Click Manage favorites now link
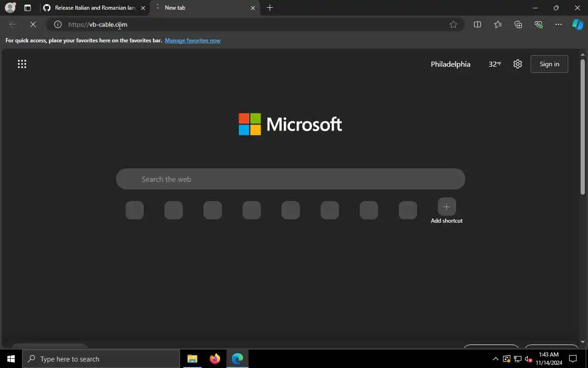This screenshot has width=588, height=368. (192, 40)
